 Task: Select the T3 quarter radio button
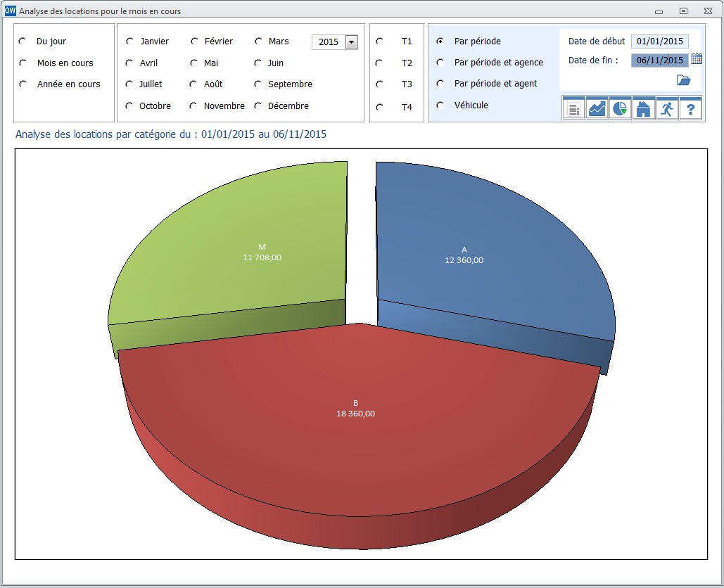coord(379,84)
